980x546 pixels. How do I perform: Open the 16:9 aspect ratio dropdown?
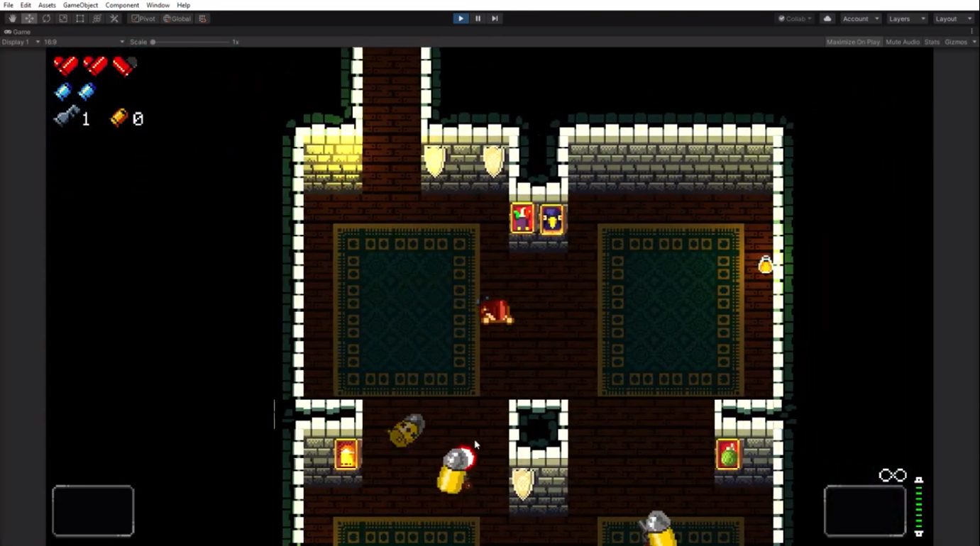[84, 42]
